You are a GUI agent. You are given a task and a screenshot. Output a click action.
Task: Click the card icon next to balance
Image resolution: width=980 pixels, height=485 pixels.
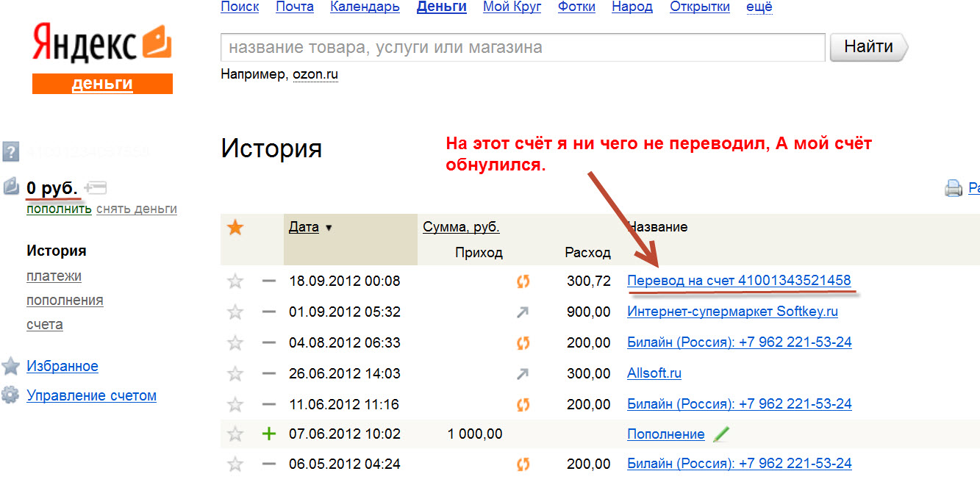pos(96,187)
